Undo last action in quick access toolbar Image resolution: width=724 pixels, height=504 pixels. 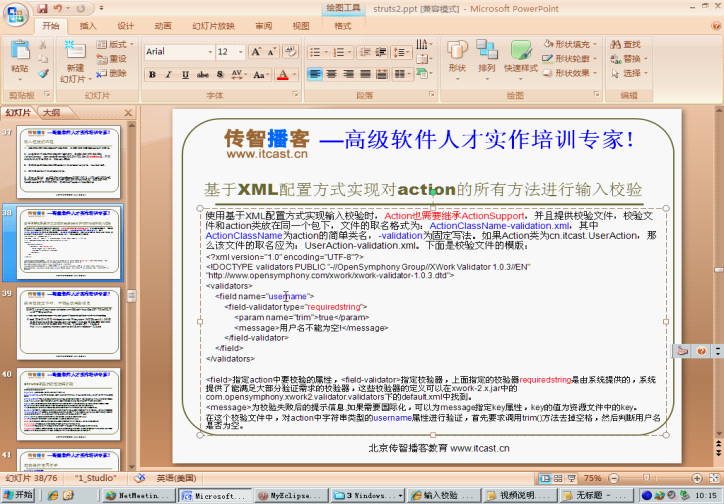pos(58,8)
